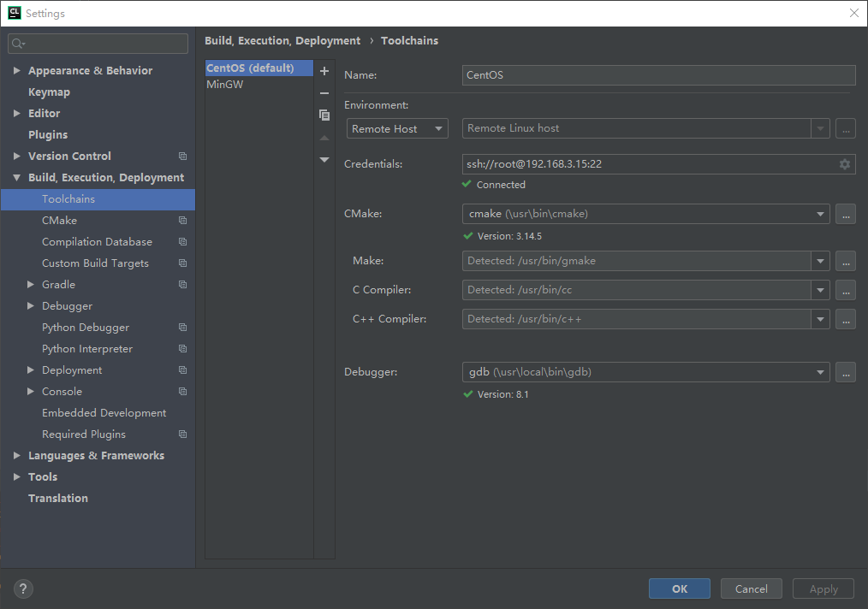
Task: Add a new toolchain with plus icon
Action: (x=324, y=71)
